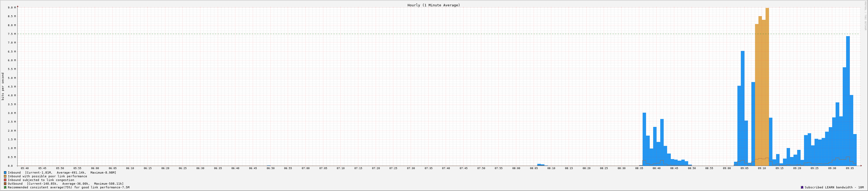Click the red link congestion legend swatch

[x=5, y=180]
